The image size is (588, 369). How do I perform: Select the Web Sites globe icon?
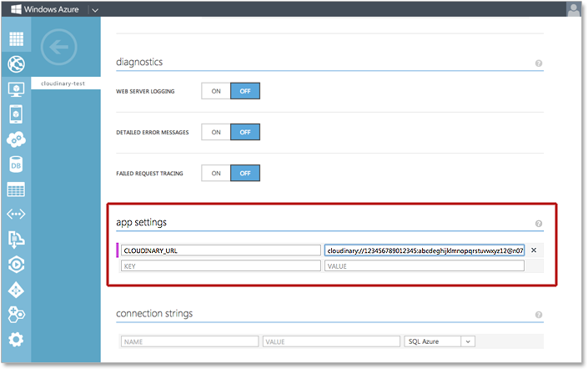[x=16, y=64]
